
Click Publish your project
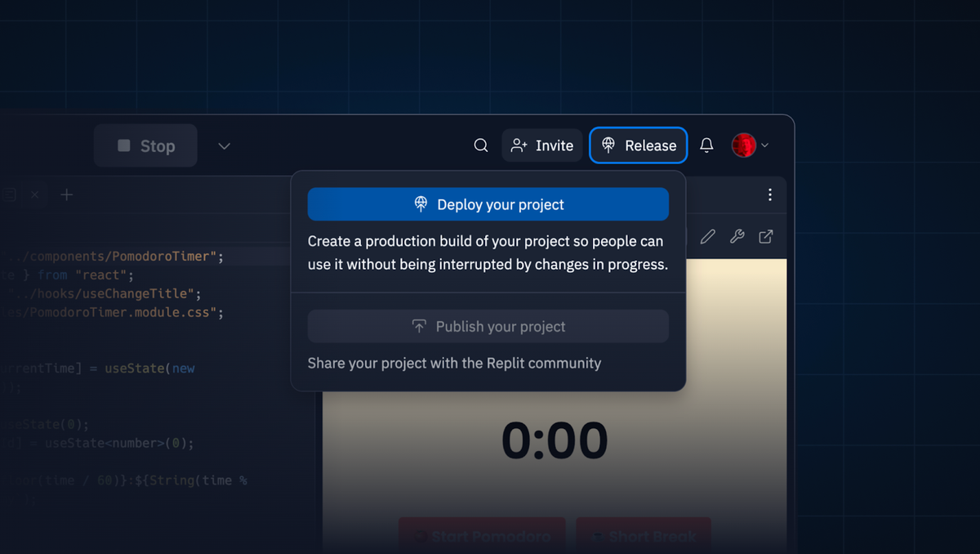[x=488, y=326]
